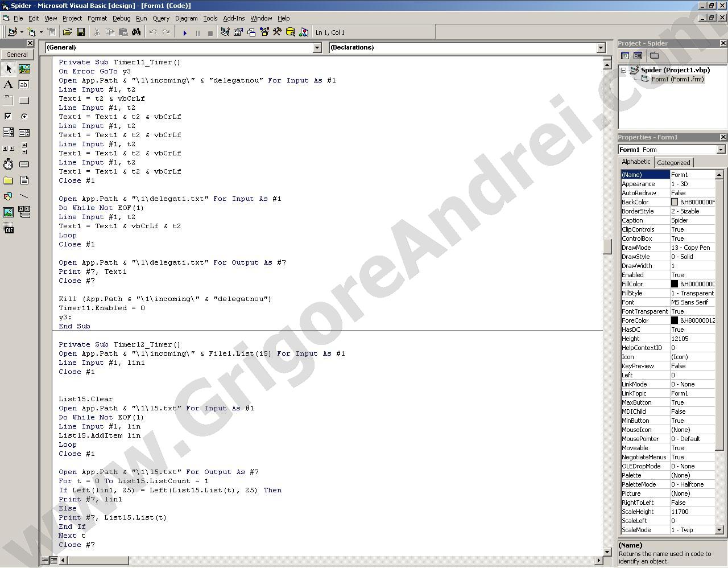Select Form1 (Form1.frm) in project tree
The width and height of the screenshot is (728, 568).
[x=677, y=79]
